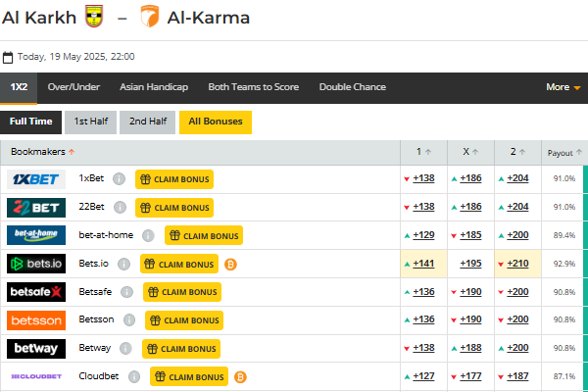Viewport: 588px width, 392px height.
Task: Enable the All Bonuses filter
Action: pos(216,122)
